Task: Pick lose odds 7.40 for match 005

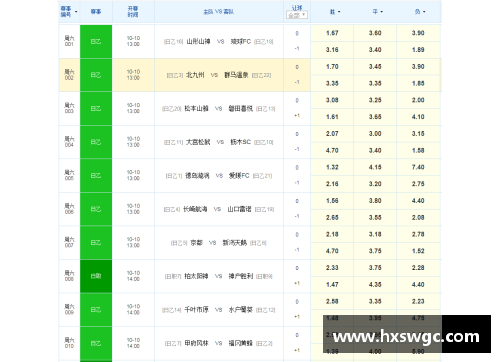Action: tap(418, 167)
